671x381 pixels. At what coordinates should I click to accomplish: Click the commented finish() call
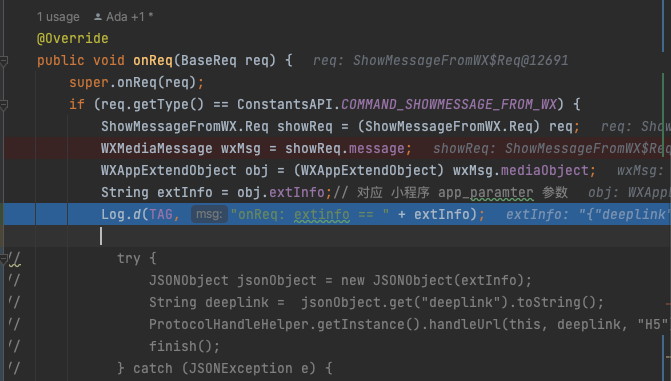[184, 346]
